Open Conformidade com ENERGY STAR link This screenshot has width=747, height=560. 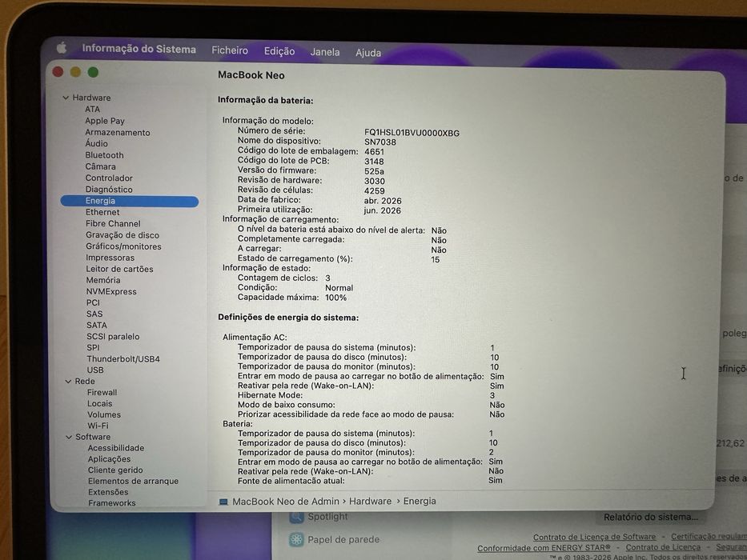click(544, 548)
